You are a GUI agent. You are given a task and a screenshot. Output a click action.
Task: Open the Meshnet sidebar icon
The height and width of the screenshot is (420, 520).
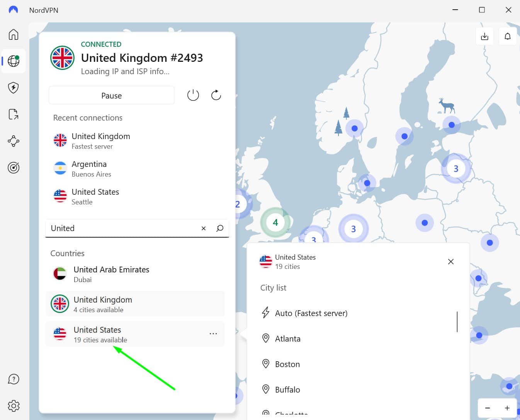pos(14,141)
